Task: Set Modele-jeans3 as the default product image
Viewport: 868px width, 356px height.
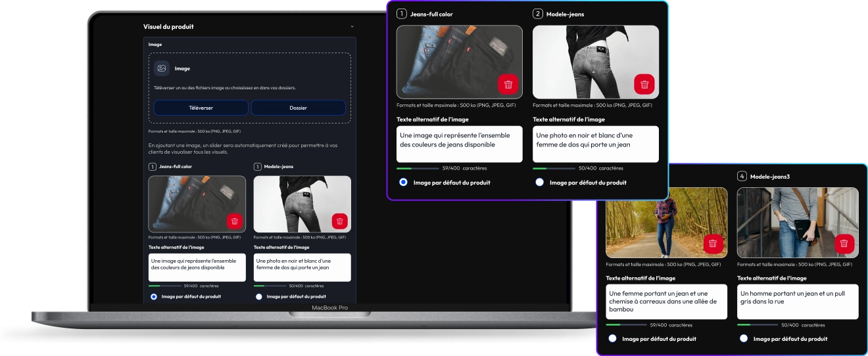Action: (x=744, y=339)
